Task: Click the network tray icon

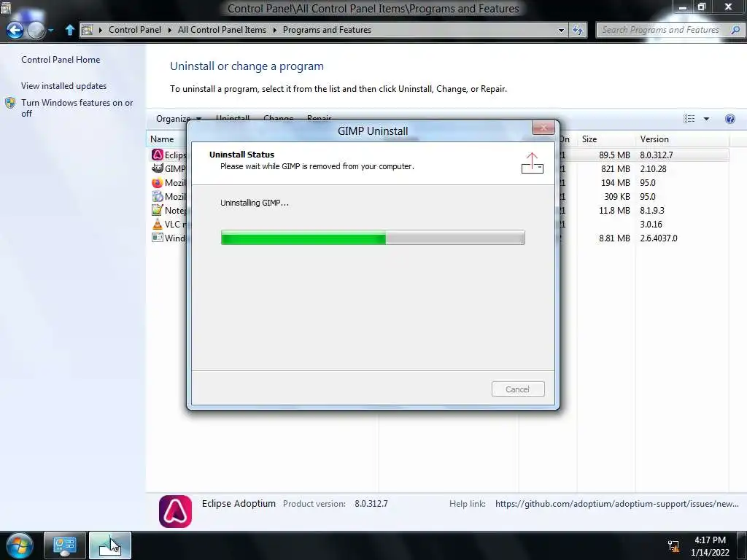Action: pyautogui.click(x=673, y=546)
